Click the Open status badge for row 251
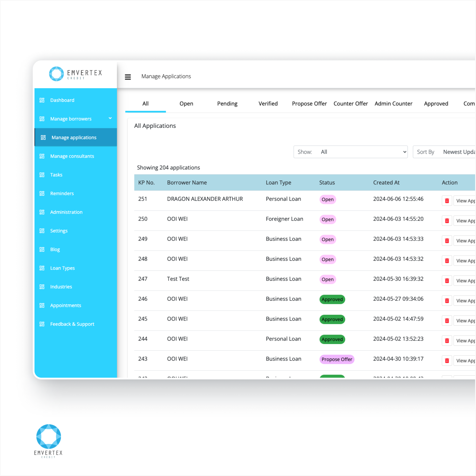This screenshot has width=476, height=476. 328,200
